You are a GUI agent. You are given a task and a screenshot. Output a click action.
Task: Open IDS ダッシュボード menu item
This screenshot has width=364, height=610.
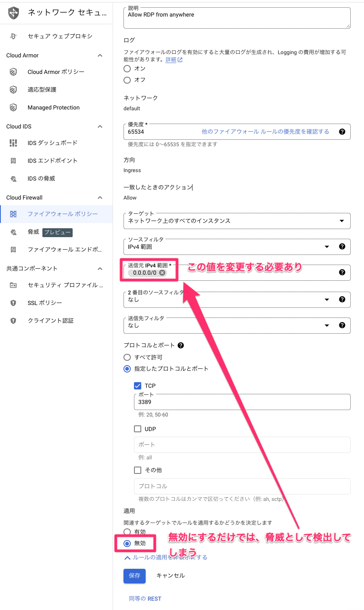coord(56,143)
